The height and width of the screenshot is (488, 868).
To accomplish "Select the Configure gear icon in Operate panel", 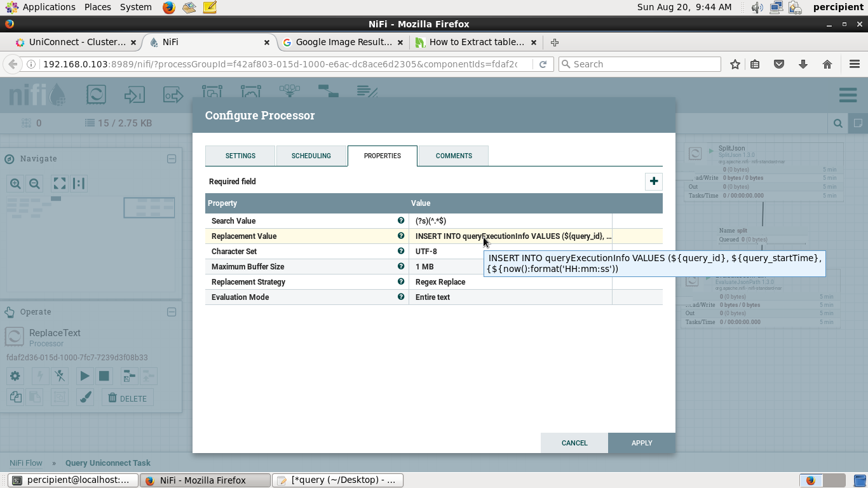I will tap(15, 376).
